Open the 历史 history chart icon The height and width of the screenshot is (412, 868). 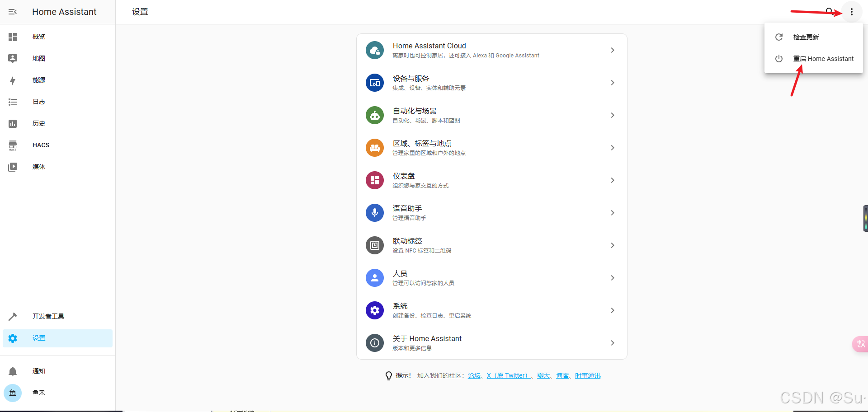pyautogui.click(x=13, y=123)
